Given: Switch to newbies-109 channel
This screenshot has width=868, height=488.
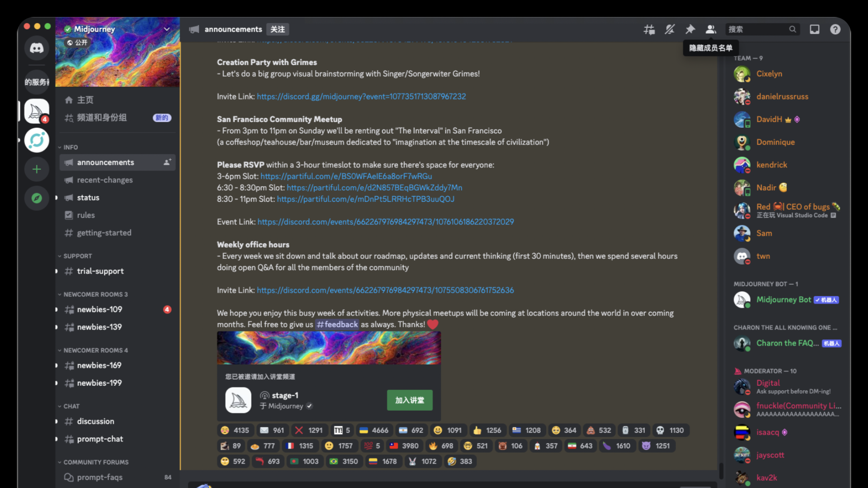Looking at the screenshot, I should click(117, 309).
